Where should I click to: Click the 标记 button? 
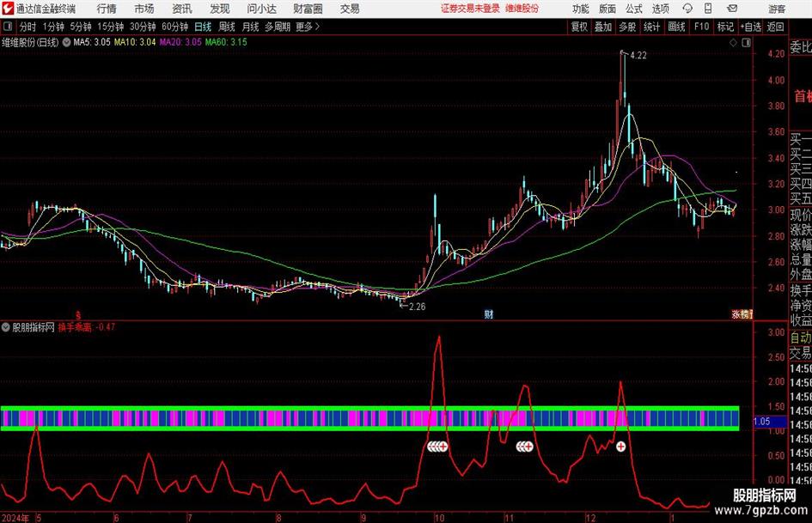(725, 27)
